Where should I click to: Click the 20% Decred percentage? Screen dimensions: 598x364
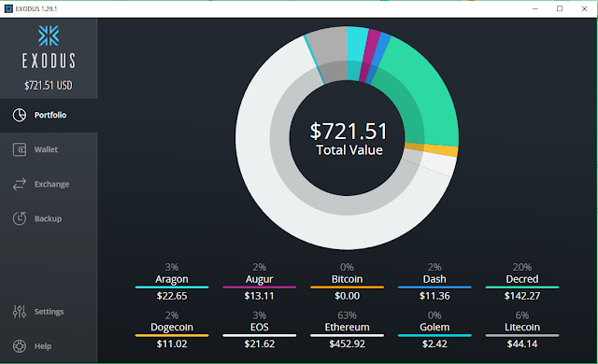pyautogui.click(x=522, y=267)
